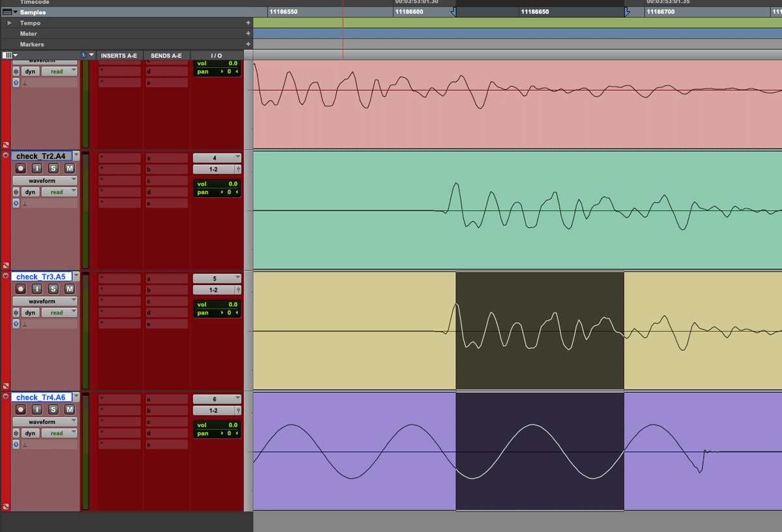782x532 pixels.
Task: Arm record on check_Tr2.A4 track
Action: (x=21, y=168)
